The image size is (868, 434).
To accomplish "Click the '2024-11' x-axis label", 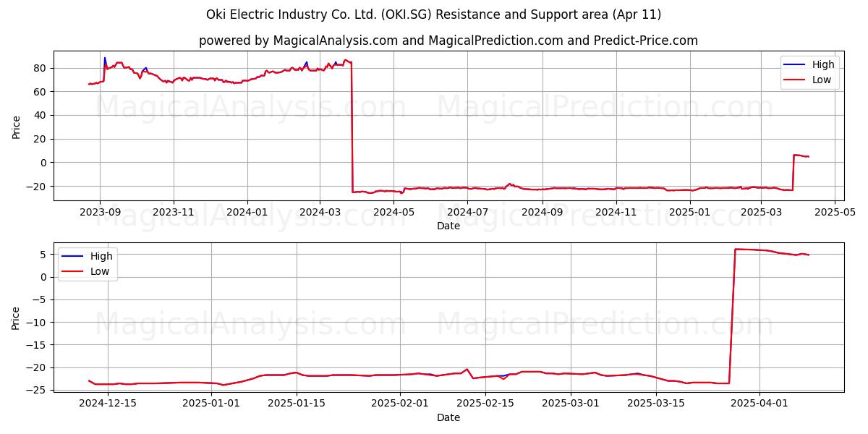I will click(616, 212).
